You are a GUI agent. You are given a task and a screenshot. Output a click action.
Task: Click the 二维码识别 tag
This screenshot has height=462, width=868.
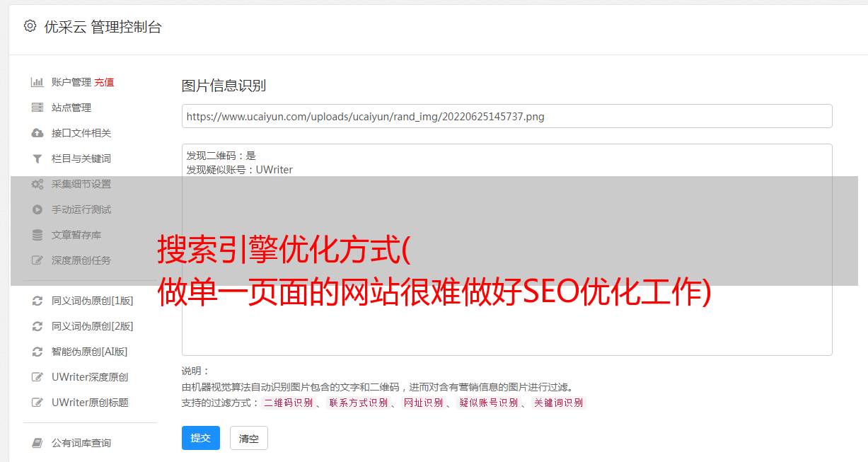(288, 403)
